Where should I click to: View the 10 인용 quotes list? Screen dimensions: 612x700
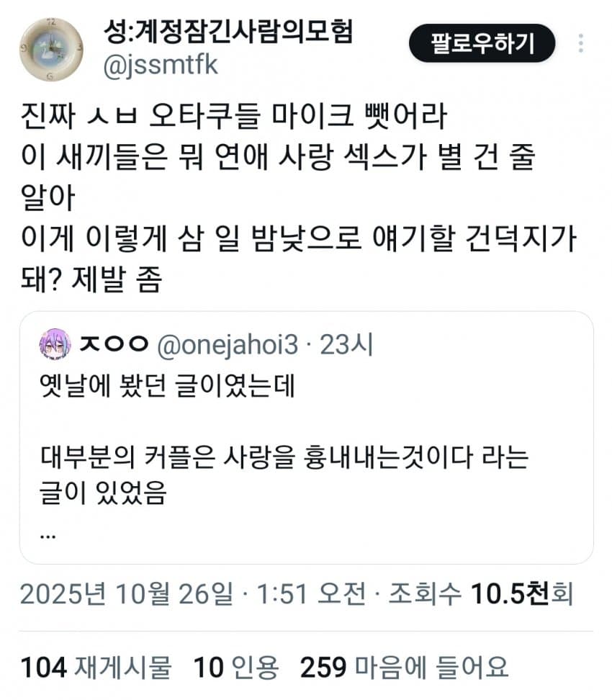point(236,668)
